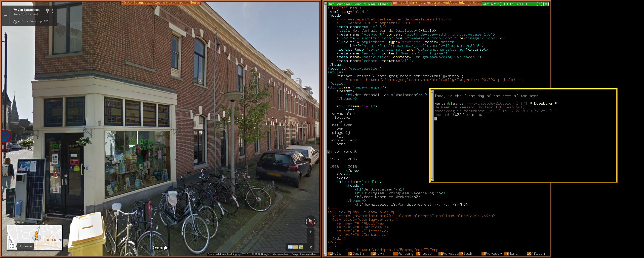
Task: Click the Street View compass
Action: [311, 221]
